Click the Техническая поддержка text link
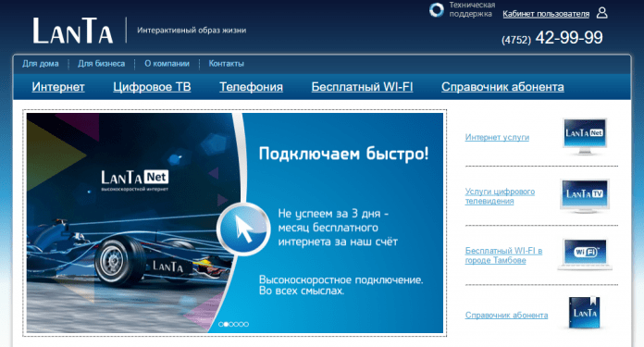 472,9
